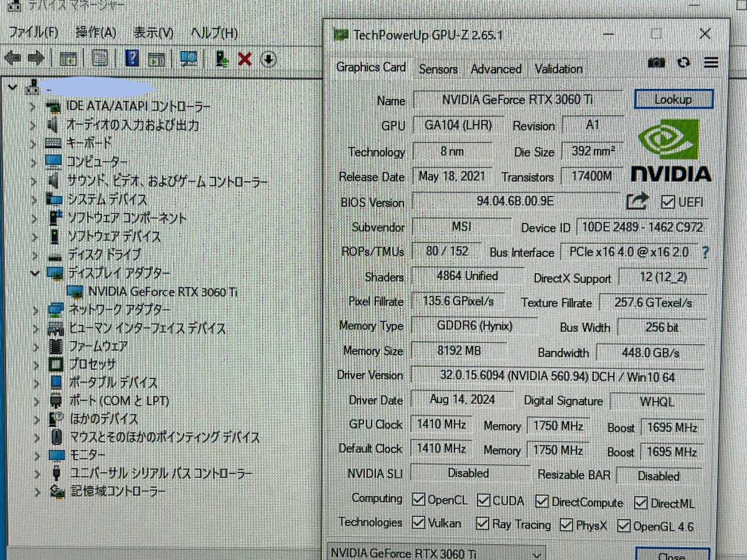This screenshot has height=560, width=747.
Task: Toggle the UEFI checkbox in GPU-Z
Action: [x=667, y=202]
